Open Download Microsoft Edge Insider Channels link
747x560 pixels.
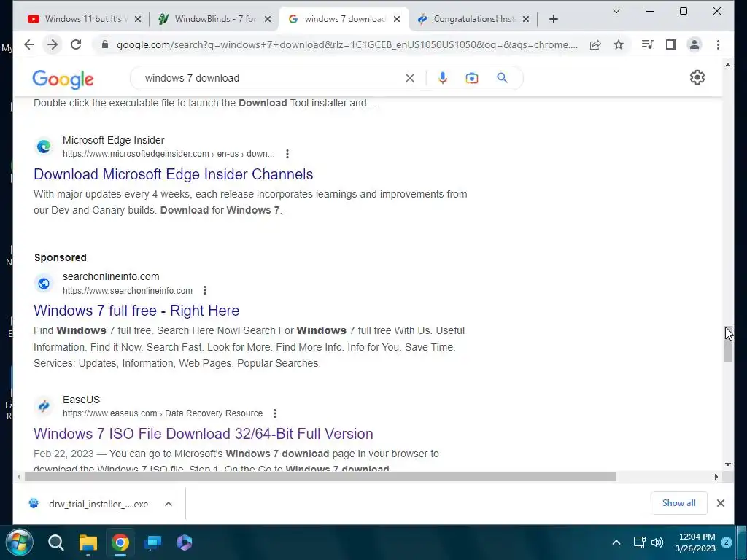click(x=174, y=174)
